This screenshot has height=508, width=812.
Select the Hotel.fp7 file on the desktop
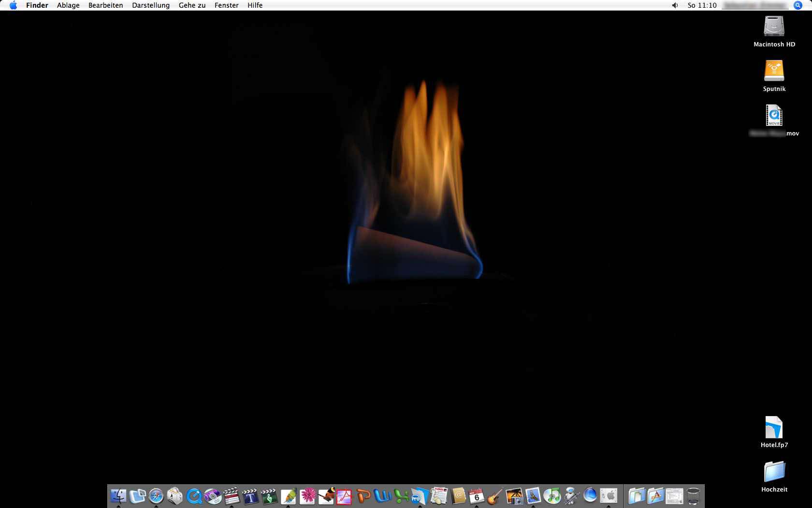(x=774, y=427)
